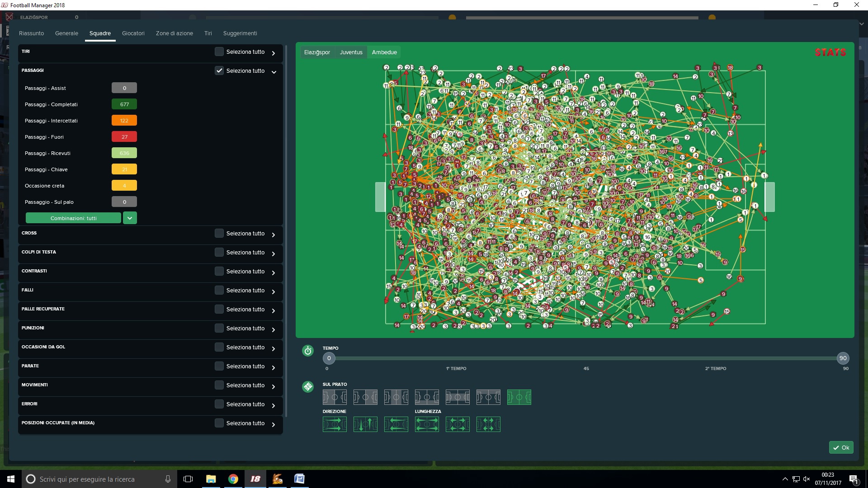Expand Posizioni Occupate section arrow
The height and width of the screenshot is (488, 868).
(x=274, y=424)
